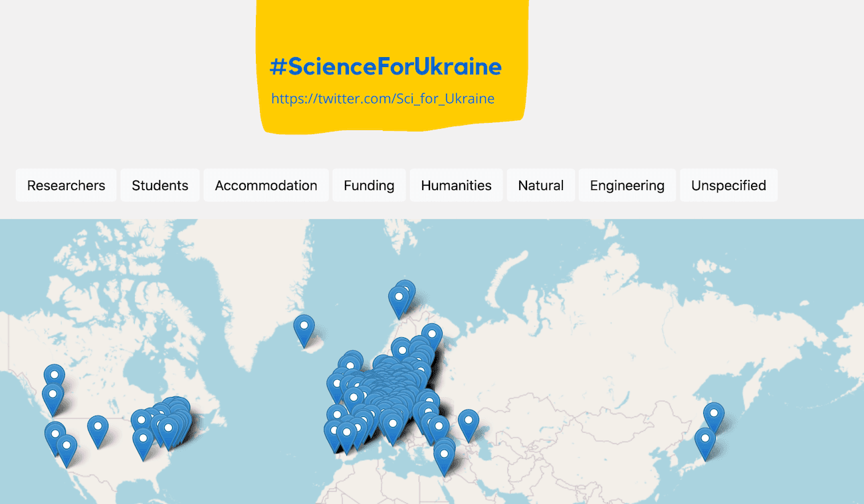
Task: Select the Natural sciences filter
Action: click(541, 185)
